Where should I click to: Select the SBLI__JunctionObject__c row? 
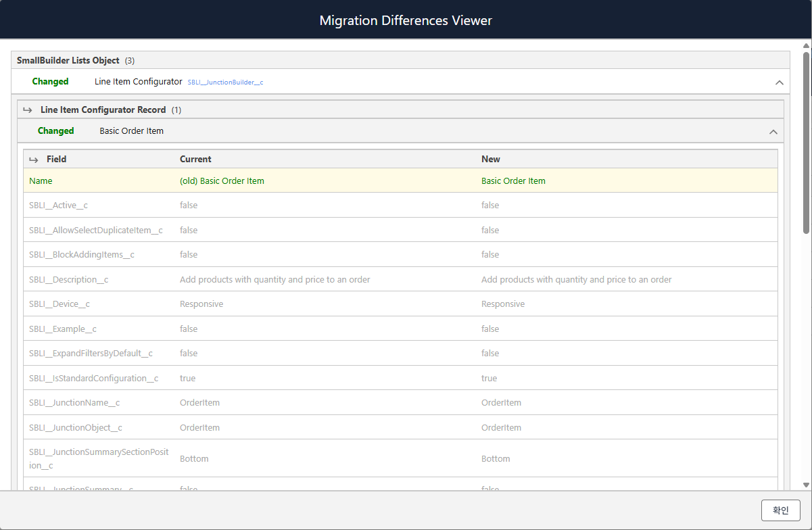pos(76,428)
